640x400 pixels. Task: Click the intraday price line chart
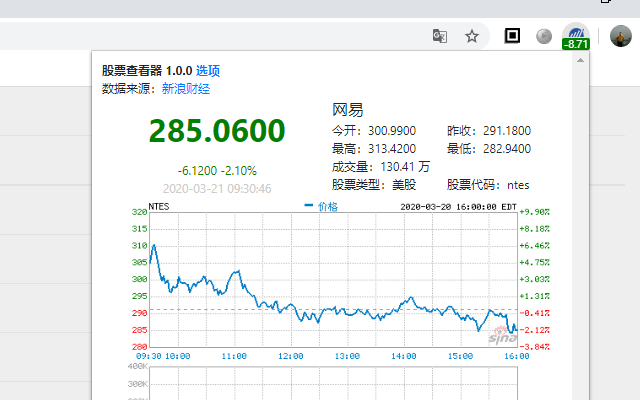[x=333, y=280]
